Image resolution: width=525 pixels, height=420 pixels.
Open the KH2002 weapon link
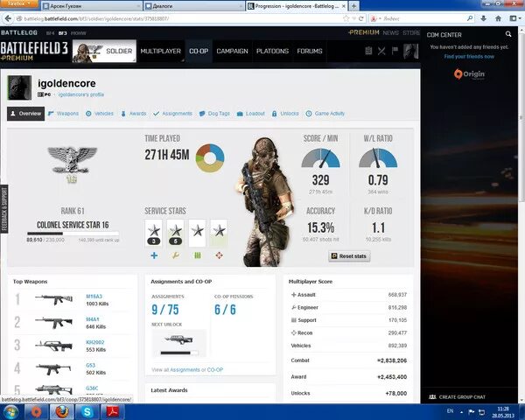coord(95,342)
